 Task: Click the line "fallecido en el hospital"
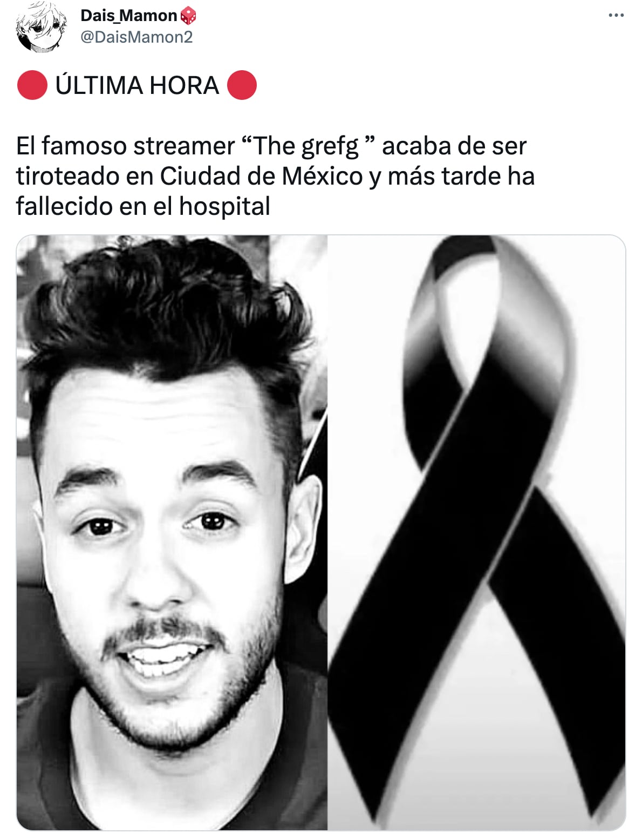coord(143,206)
